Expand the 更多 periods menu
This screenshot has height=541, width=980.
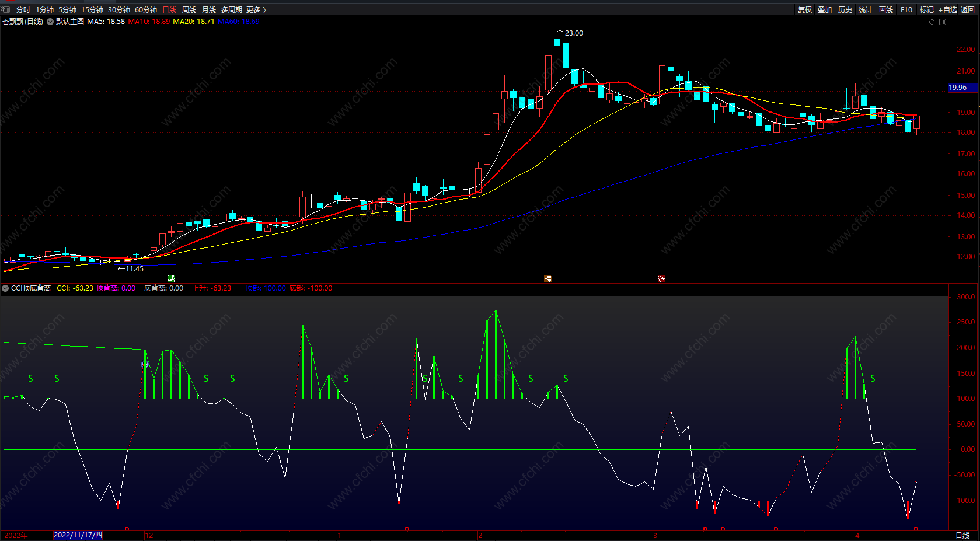point(256,9)
